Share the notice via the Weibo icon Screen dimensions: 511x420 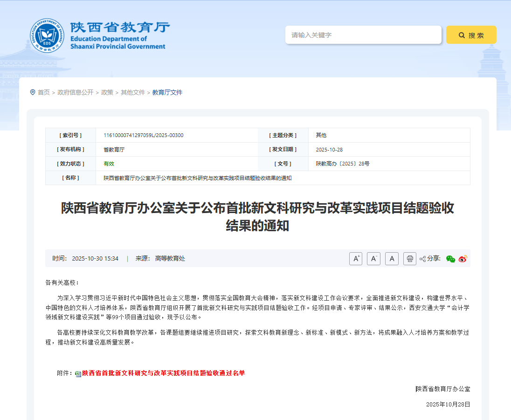click(463, 259)
